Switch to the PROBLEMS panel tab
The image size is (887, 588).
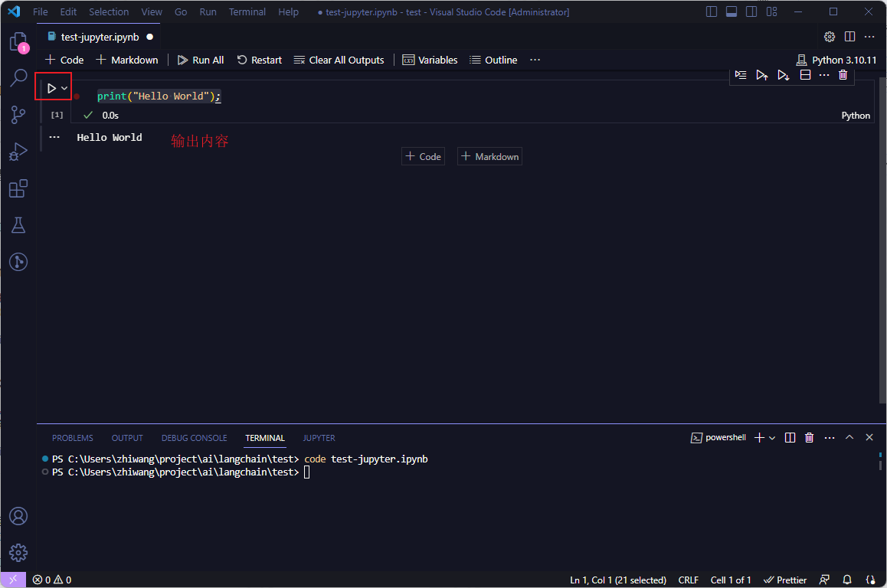click(73, 438)
